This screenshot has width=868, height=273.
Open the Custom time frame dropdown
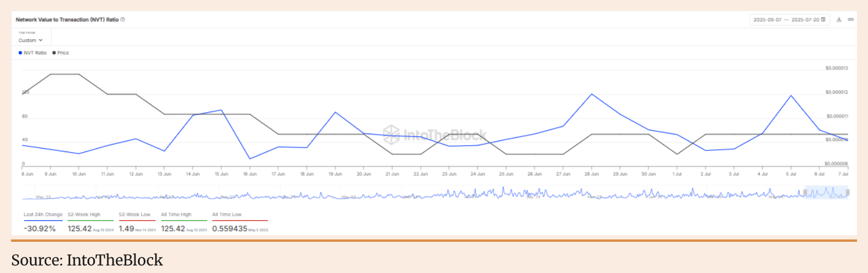pyautogui.click(x=31, y=40)
